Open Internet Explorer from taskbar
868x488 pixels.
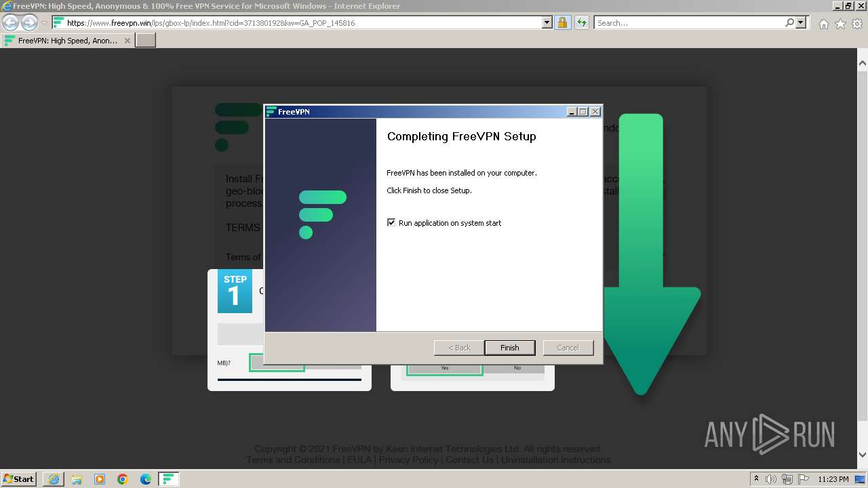point(54,479)
